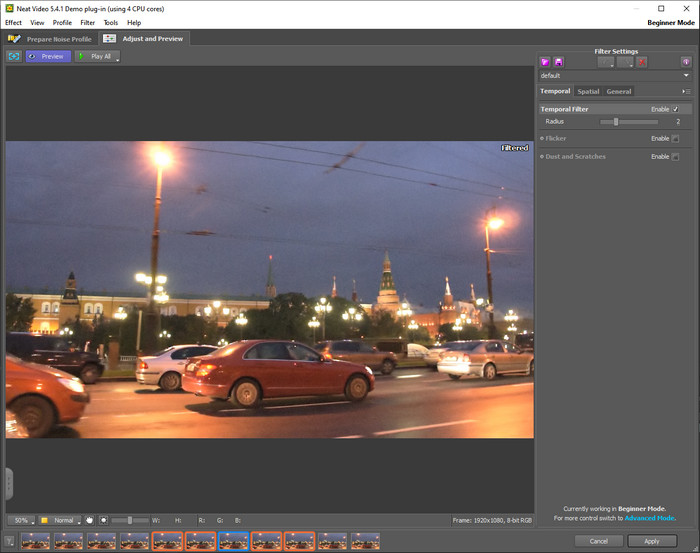Toggle the Preview button
The width and height of the screenshot is (700, 553).
pos(48,56)
